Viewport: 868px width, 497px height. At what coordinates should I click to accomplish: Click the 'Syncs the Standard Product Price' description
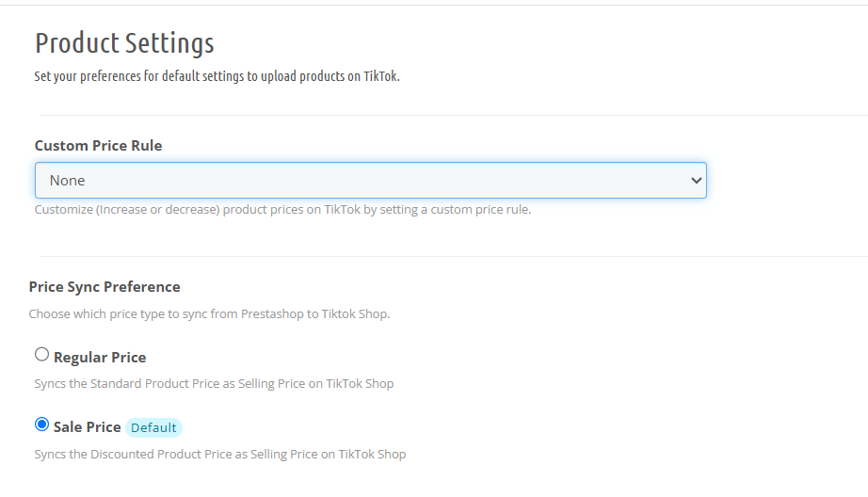(214, 383)
